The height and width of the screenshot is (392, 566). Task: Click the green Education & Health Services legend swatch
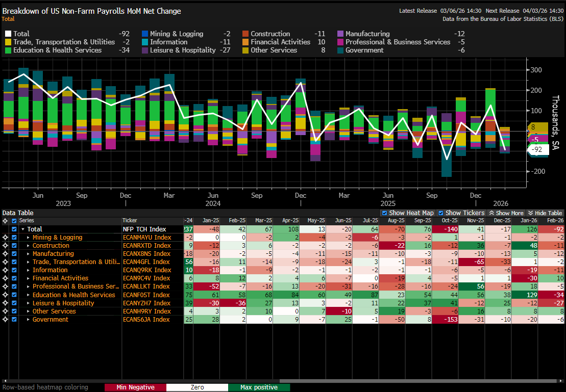click(8, 50)
